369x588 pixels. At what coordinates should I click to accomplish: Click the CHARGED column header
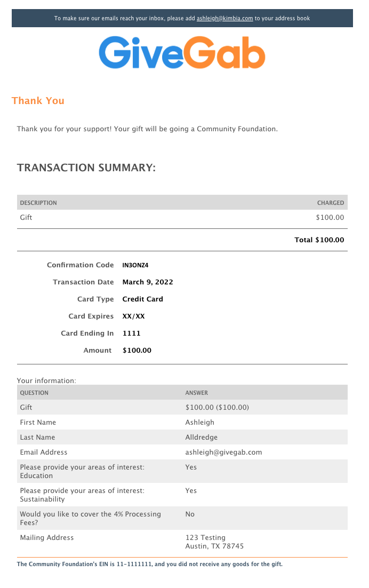pos(331,203)
